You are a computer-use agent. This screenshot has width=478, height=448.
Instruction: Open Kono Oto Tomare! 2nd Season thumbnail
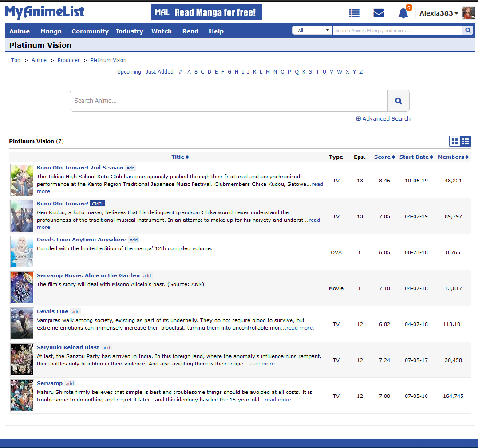coord(22,180)
